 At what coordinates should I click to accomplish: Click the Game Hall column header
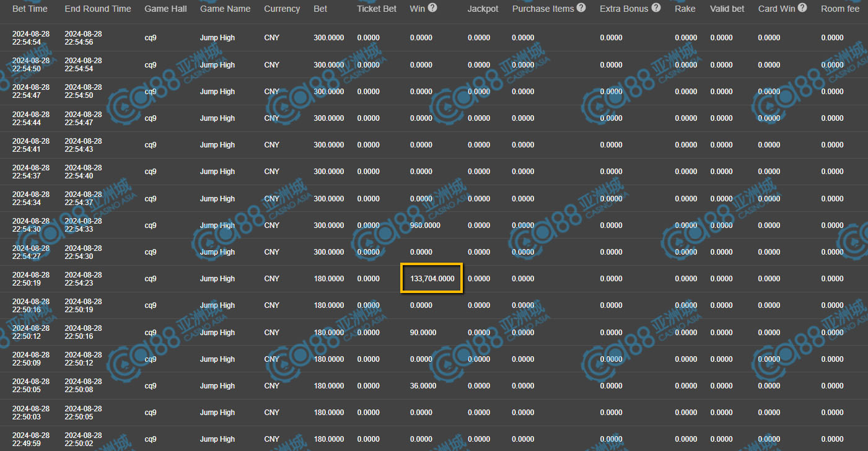[165, 9]
